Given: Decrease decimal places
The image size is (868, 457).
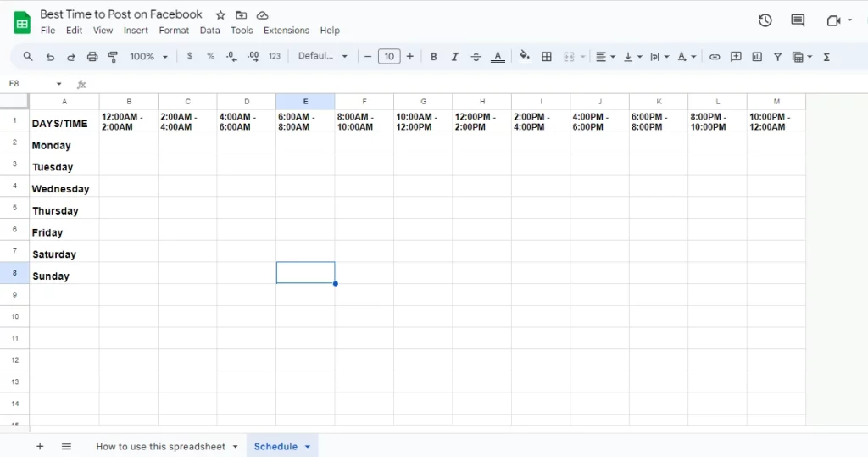Looking at the screenshot, I should 231,57.
